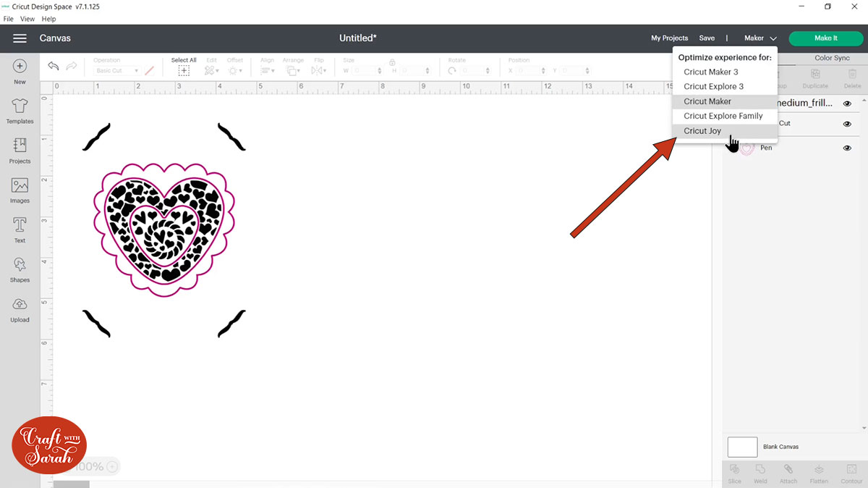Open the Offset dropdown

[x=235, y=71]
